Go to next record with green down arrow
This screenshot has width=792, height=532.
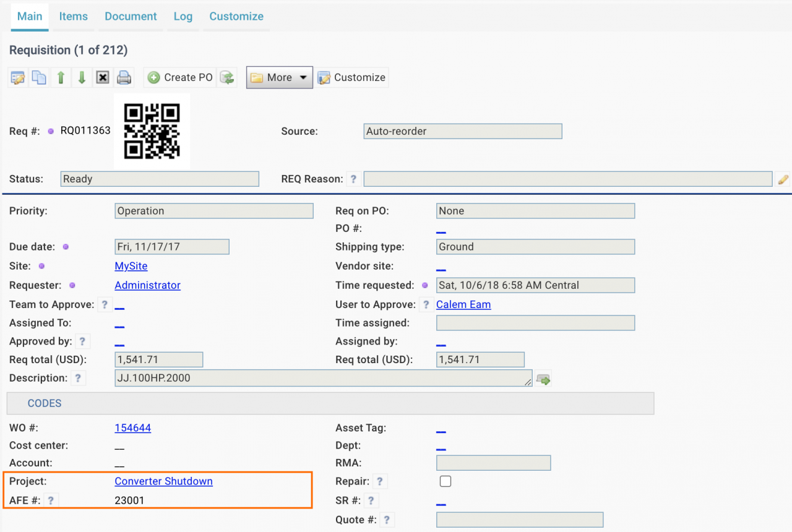tap(82, 77)
